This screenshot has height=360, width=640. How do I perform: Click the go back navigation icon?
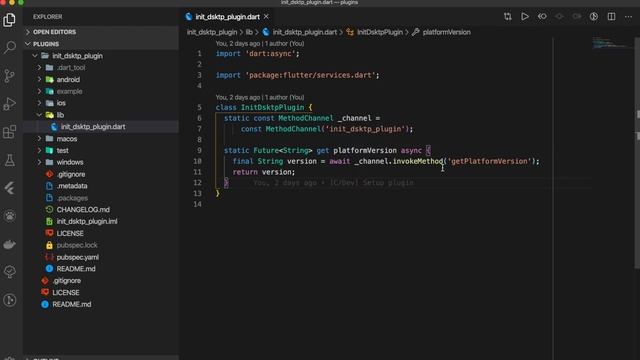[542, 16]
